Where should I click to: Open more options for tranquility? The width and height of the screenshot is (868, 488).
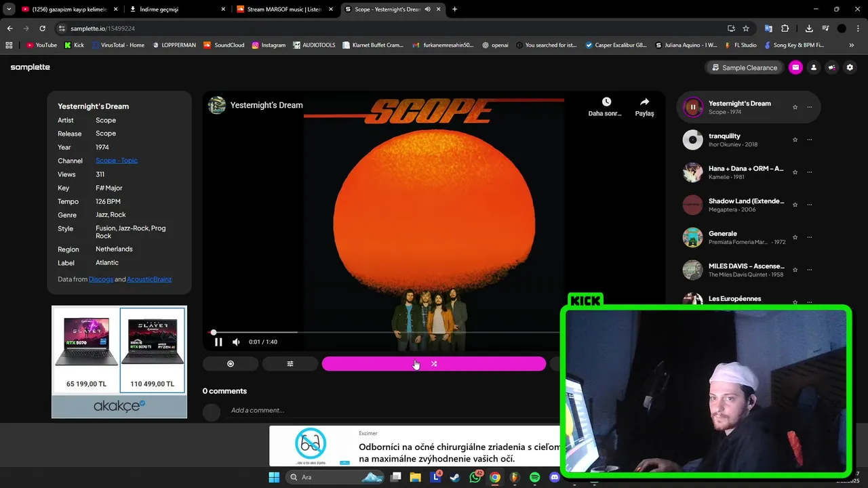[x=810, y=140]
